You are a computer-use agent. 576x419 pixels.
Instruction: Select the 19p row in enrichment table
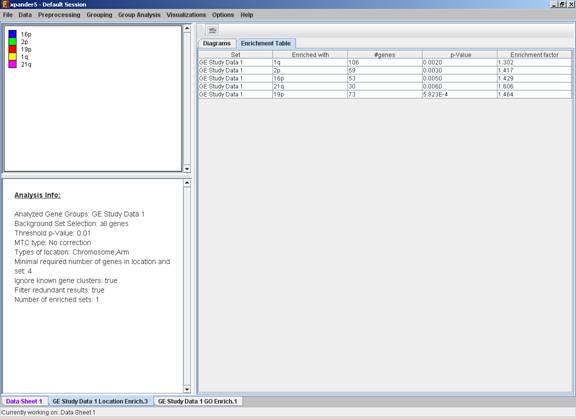tap(385, 94)
